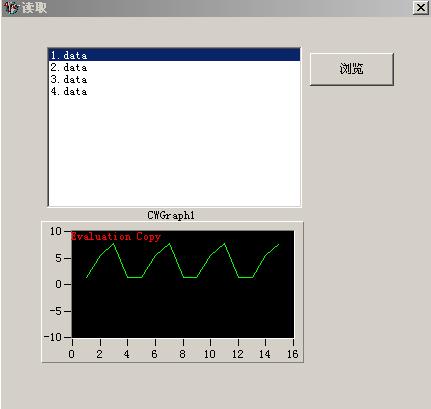Screen dimensions: 431x409
Task: Click the first peak of green waveform
Action: [x=114, y=244]
